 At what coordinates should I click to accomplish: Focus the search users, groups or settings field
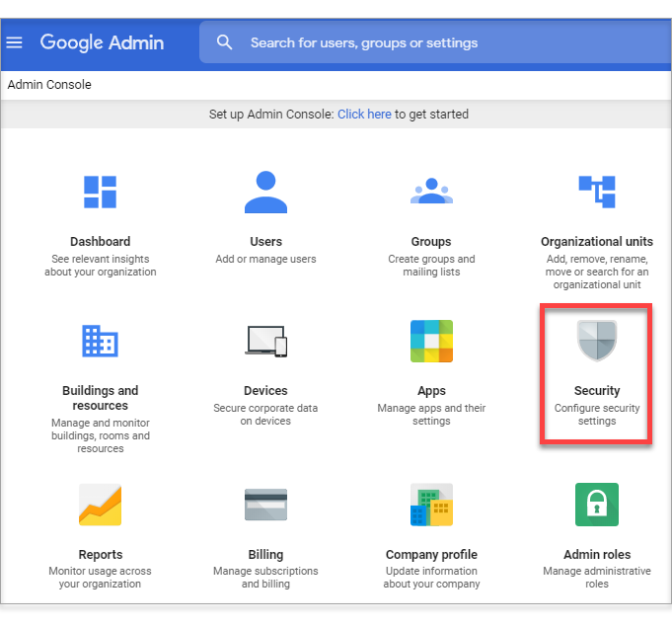435,42
